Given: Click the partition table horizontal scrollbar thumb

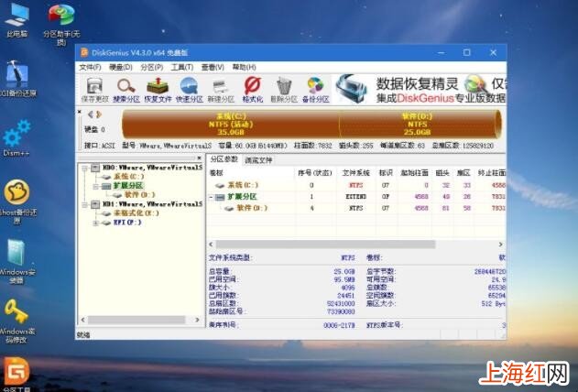Looking at the screenshot, I should click(x=325, y=245).
